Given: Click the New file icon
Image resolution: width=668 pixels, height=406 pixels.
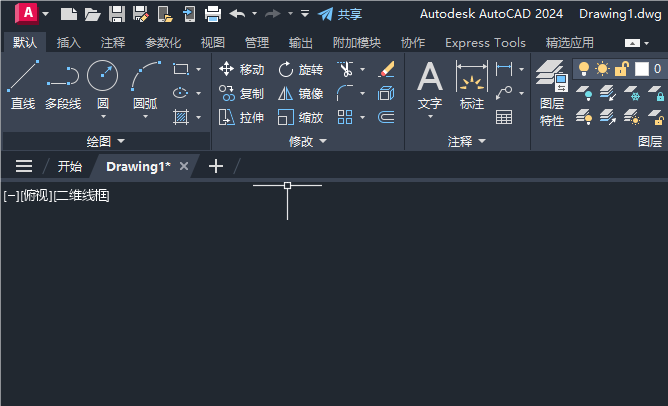Looking at the screenshot, I should pos(69,14).
